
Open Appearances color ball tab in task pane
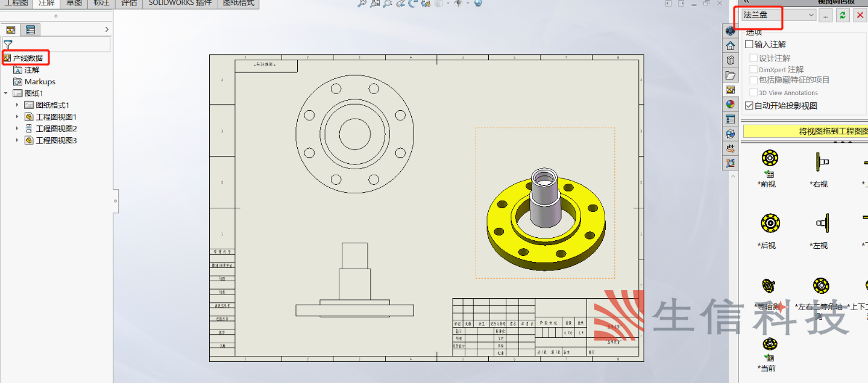[731, 104]
